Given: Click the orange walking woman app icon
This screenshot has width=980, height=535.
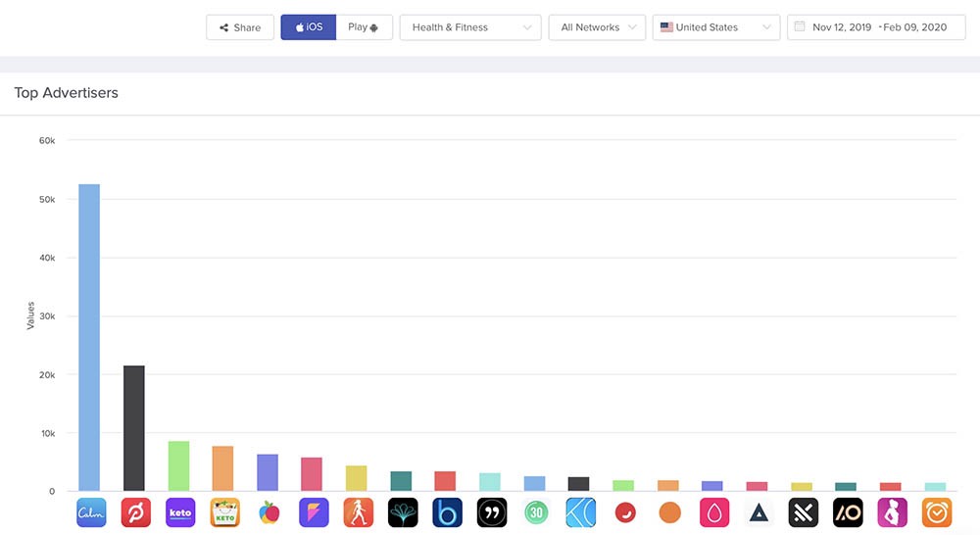Looking at the screenshot, I should tap(358, 512).
